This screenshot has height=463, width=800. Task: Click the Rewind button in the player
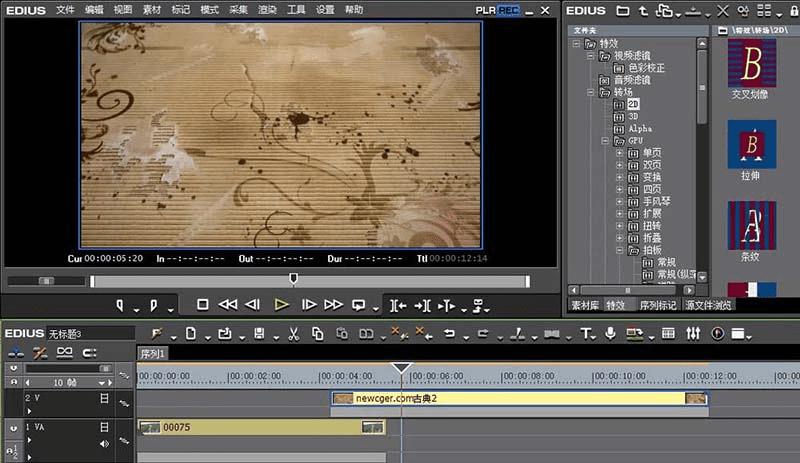[228, 304]
